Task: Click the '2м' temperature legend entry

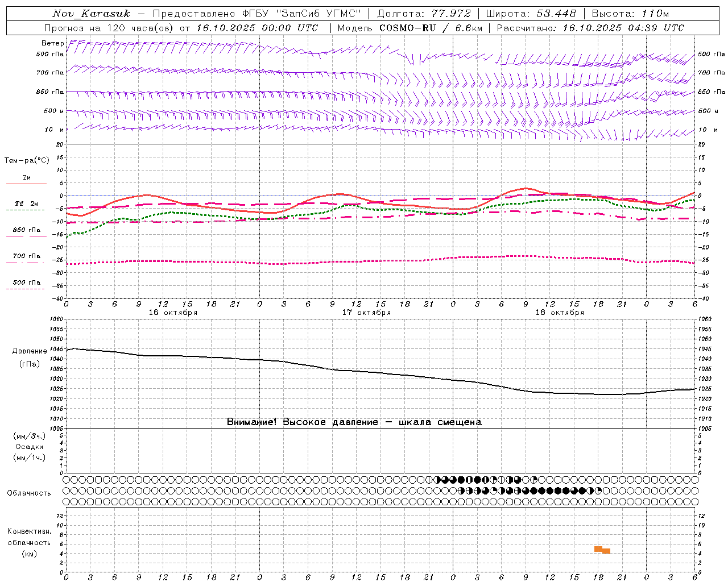Action: [27, 178]
